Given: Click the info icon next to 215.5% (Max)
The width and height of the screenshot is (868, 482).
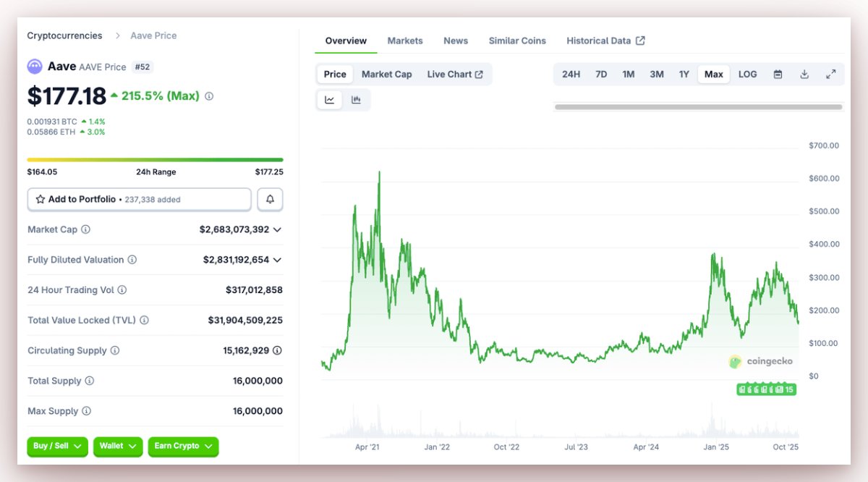Looking at the screenshot, I should coord(209,96).
